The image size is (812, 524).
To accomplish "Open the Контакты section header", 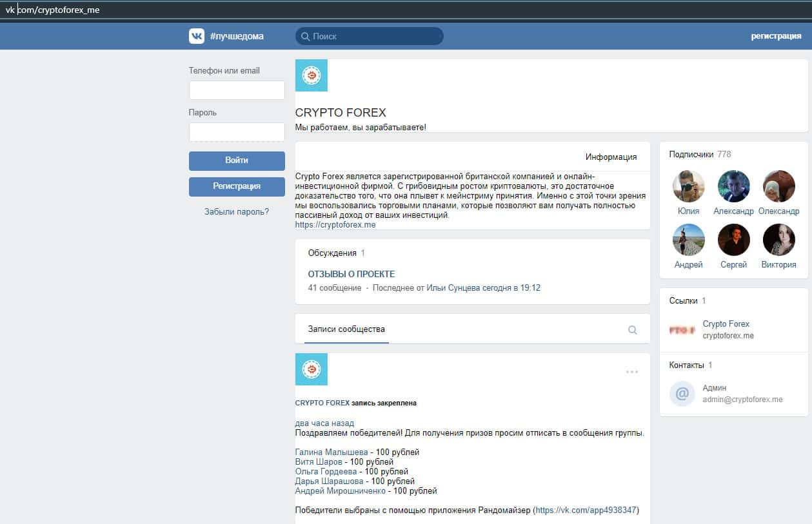I will (691, 365).
